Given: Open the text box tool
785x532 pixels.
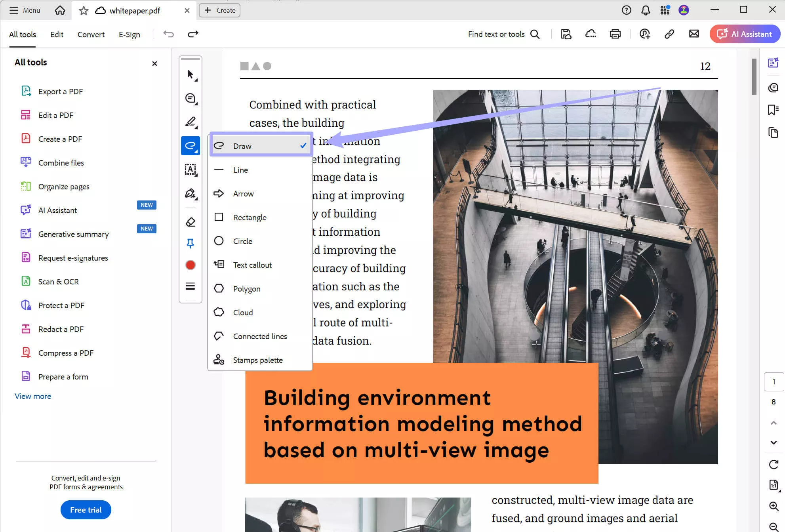Looking at the screenshot, I should [x=191, y=170].
